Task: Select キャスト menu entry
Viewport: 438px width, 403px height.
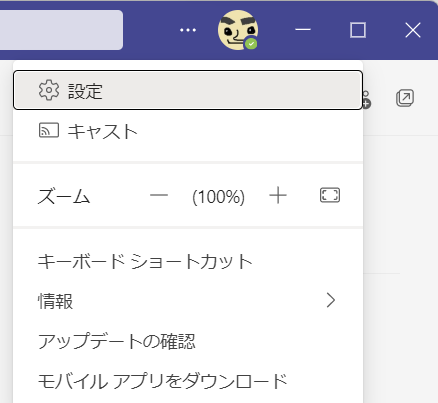Action: pyautogui.click(x=188, y=131)
